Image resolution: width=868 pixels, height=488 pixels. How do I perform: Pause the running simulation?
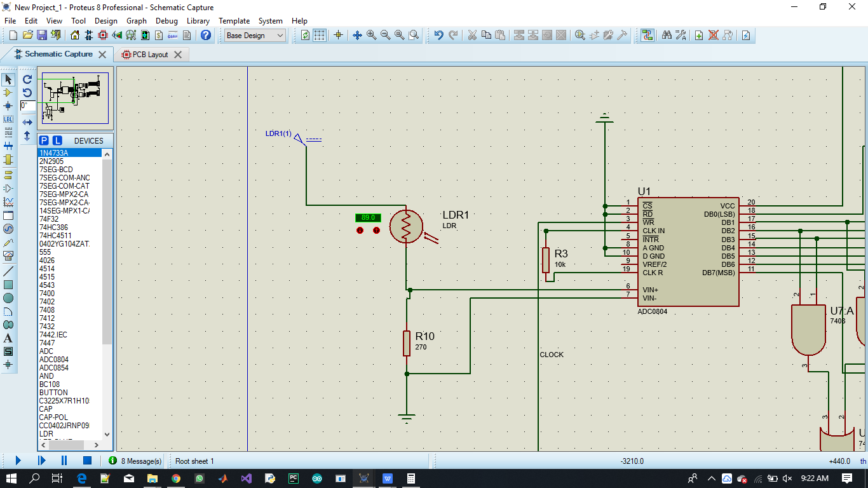(x=64, y=461)
